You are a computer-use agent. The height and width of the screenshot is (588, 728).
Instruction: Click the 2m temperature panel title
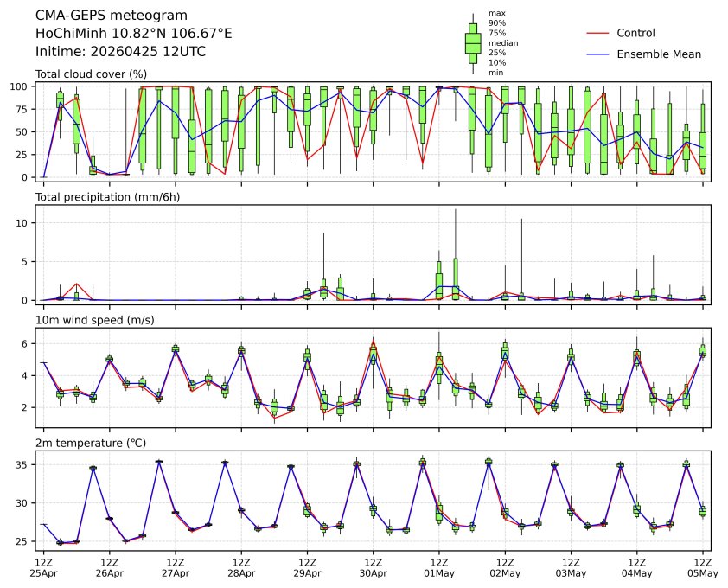[89, 443]
